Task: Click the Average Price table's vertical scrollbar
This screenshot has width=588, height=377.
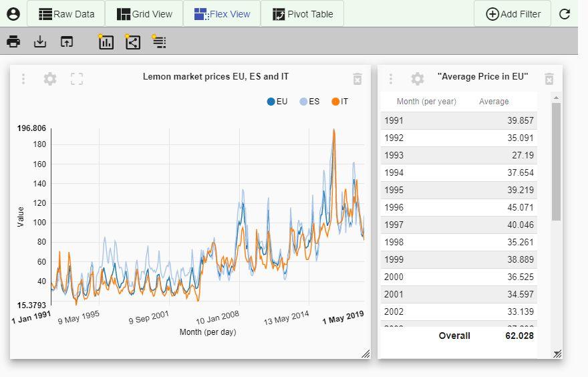Action: (x=556, y=161)
